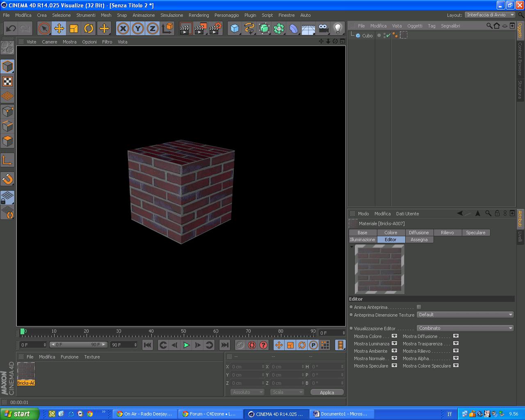
Task: Open the Layout Interfaccia di Avvio dropdown
Action: tap(490, 15)
